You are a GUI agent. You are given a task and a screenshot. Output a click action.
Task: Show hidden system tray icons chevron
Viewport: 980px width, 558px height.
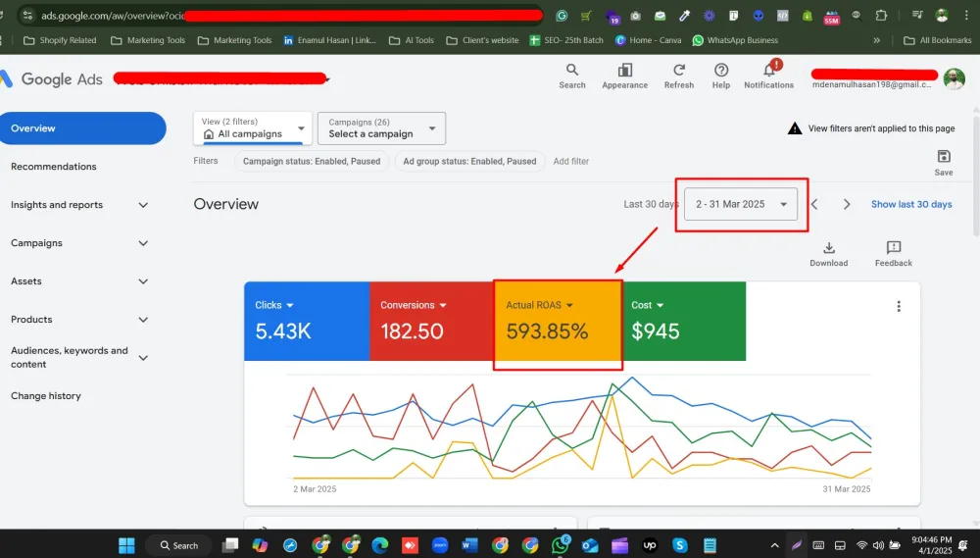(774, 545)
